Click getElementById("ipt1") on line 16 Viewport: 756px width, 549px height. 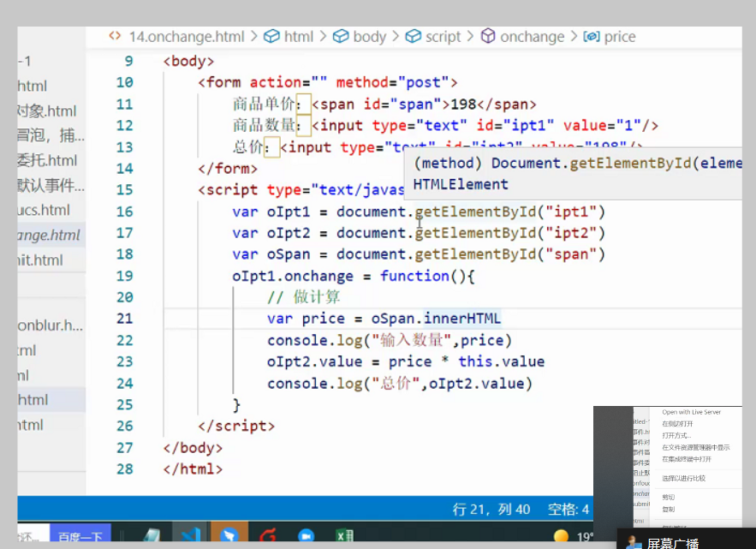pyautogui.click(x=509, y=212)
